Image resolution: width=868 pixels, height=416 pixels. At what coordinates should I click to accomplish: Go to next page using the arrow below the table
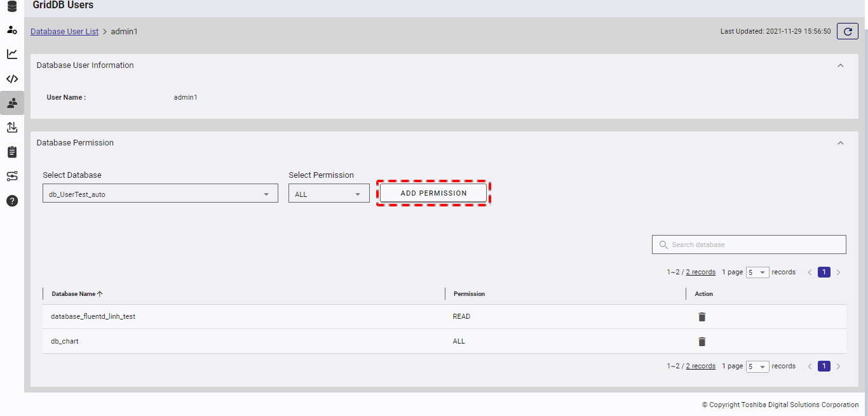tap(838, 366)
